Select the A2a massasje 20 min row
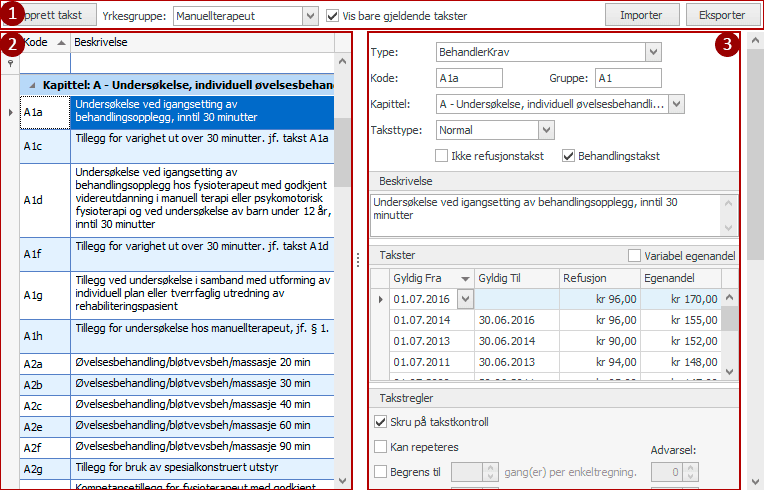The image size is (764, 490). pyautogui.click(x=177, y=363)
